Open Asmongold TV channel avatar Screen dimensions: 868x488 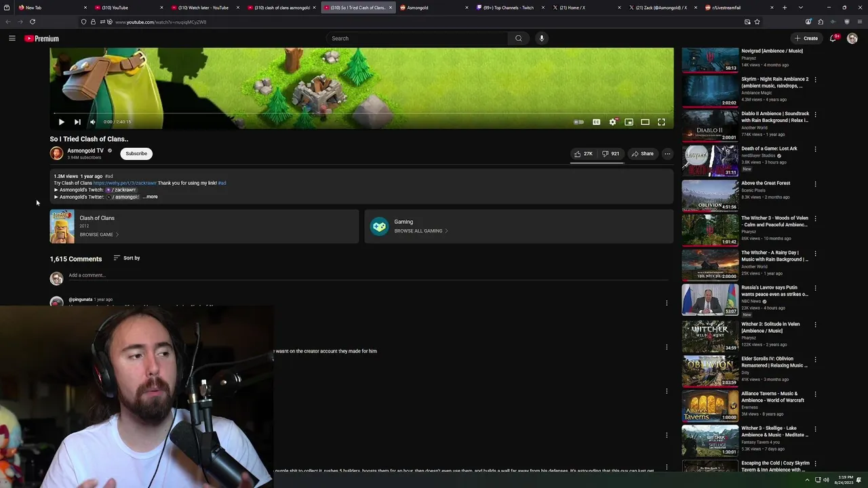[56, 154]
